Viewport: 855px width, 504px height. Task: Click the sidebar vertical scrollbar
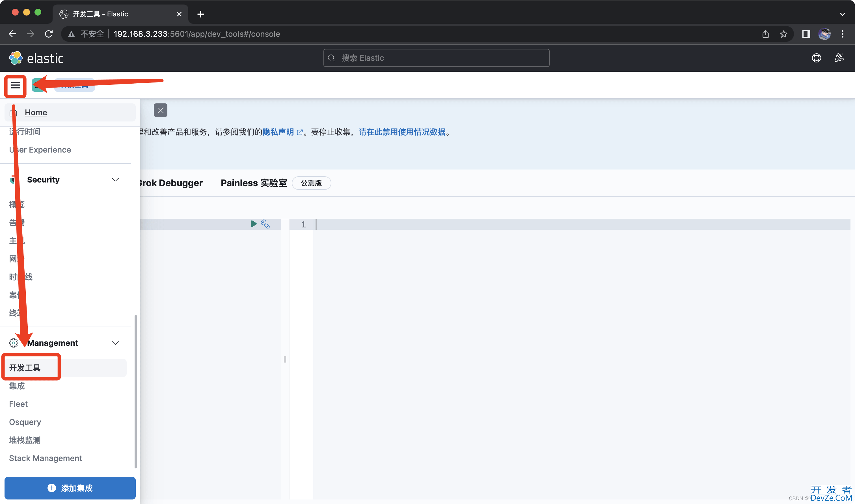(136, 392)
